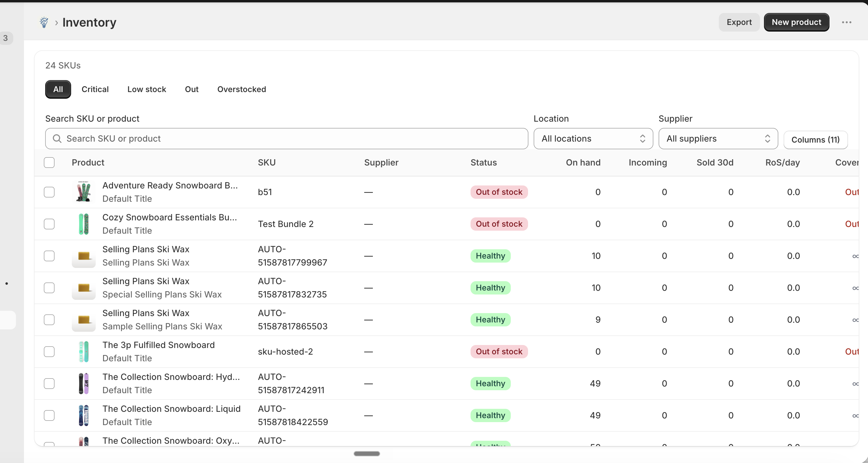Click the app logo icon beside Inventory
The image size is (868, 463).
click(x=44, y=22)
